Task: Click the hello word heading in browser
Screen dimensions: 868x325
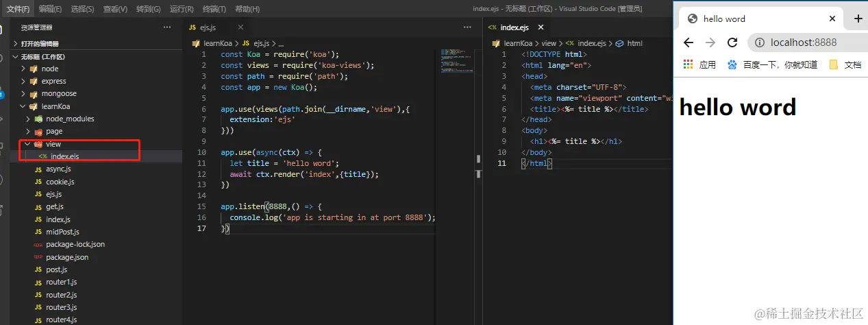Action: tap(738, 107)
